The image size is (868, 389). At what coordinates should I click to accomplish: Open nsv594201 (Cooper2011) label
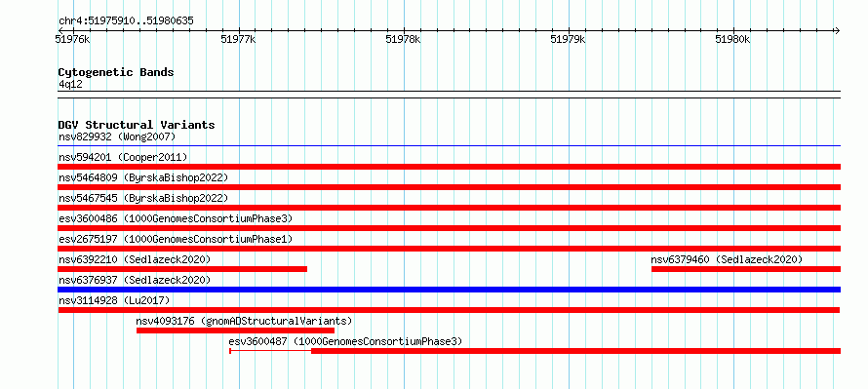coord(123,157)
